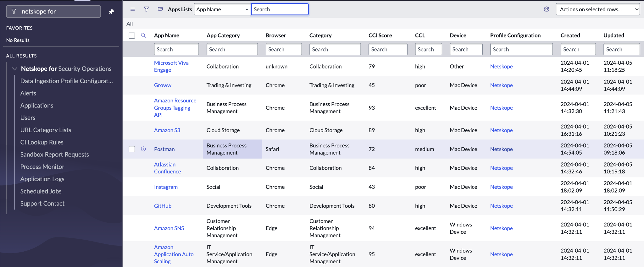Open Actions on selected rows dropdown
This screenshot has height=267, width=644.
pos(598,9)
